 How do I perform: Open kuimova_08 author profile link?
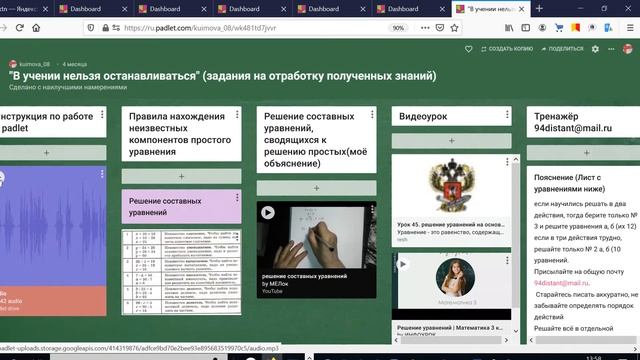(34, 64)
